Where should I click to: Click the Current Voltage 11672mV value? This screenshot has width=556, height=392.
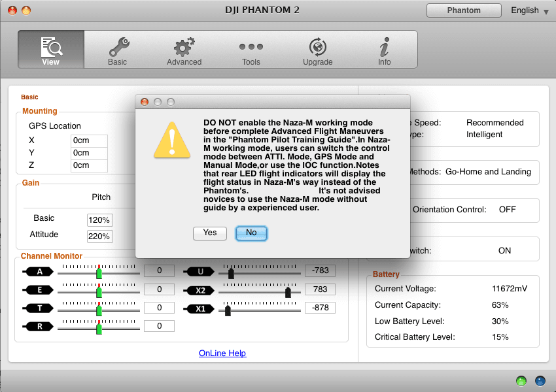pyautogui.click(x=510, y=289)
